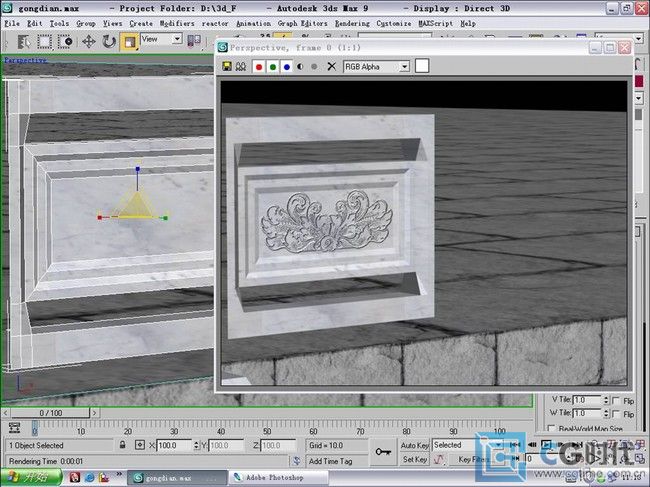Viewport: 650px width, 487px height.
Task: Open the Views menu
Action: [113, 24]
